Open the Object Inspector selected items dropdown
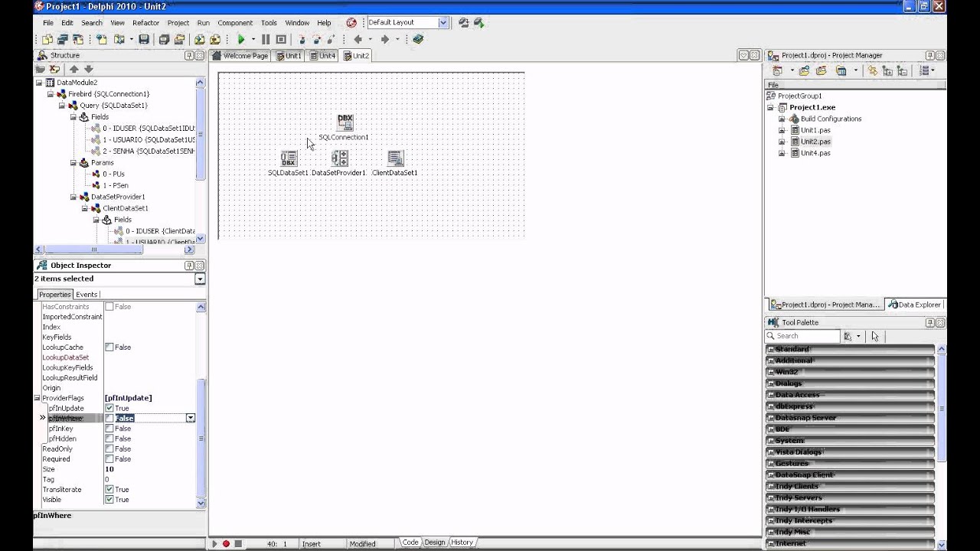 coord(200,279)
